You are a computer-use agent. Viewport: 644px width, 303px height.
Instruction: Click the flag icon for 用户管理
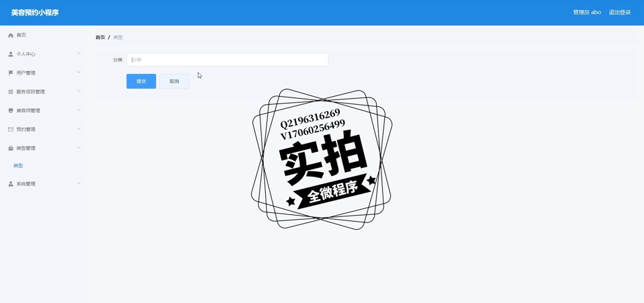coord(11,73)
